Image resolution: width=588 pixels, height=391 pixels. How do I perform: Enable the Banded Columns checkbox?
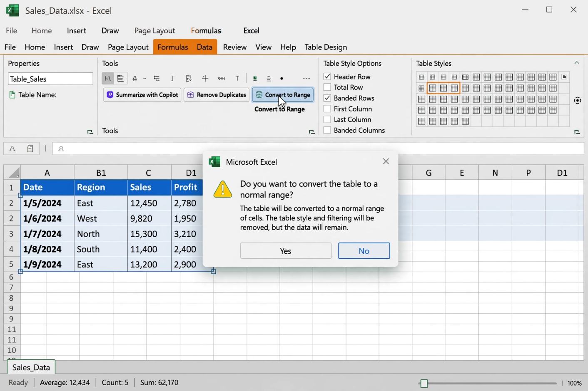[x=327, y=130]
